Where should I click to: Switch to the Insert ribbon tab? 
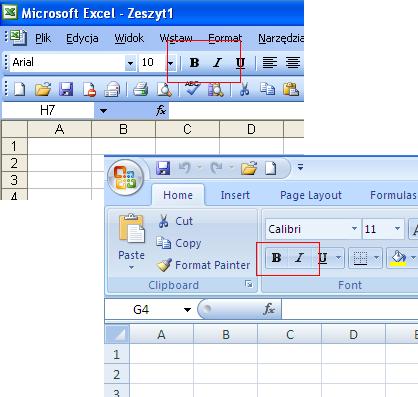tap(235, 195)
